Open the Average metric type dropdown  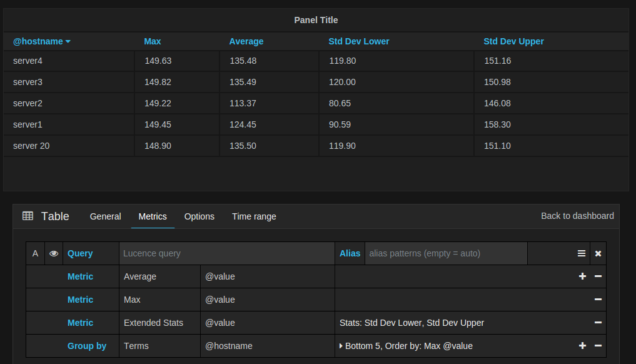[140, 276]
